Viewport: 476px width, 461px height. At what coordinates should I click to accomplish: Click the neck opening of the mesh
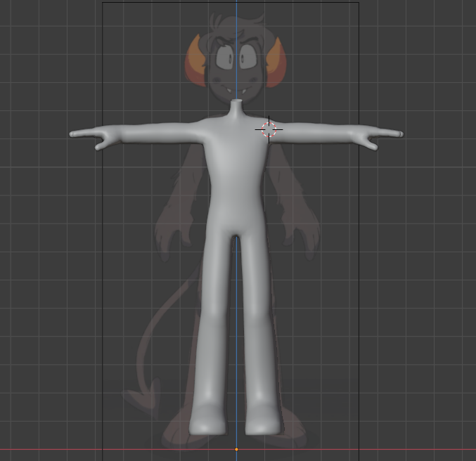(x=236, y=100)
